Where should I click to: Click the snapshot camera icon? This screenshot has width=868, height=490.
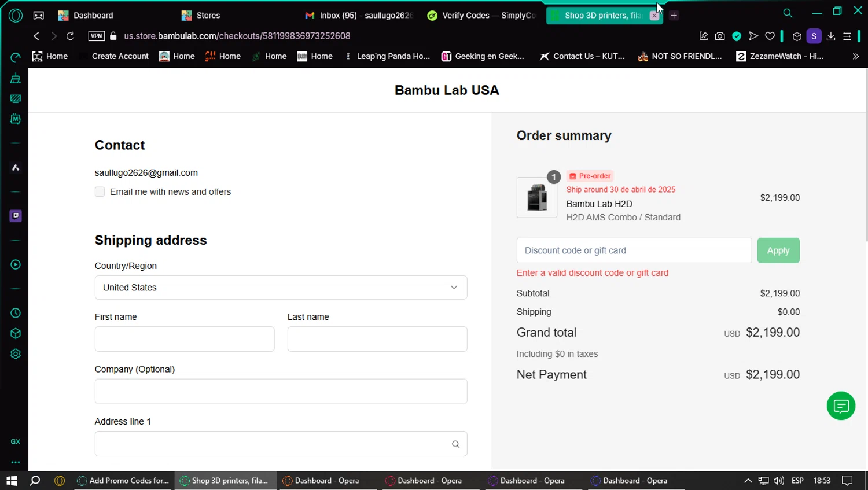(x=720, y=36)
